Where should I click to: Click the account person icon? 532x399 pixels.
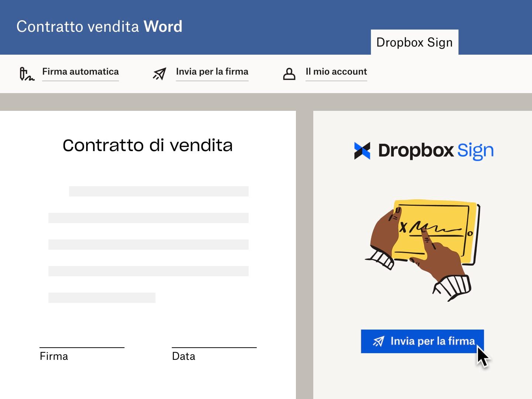[289, 74]
